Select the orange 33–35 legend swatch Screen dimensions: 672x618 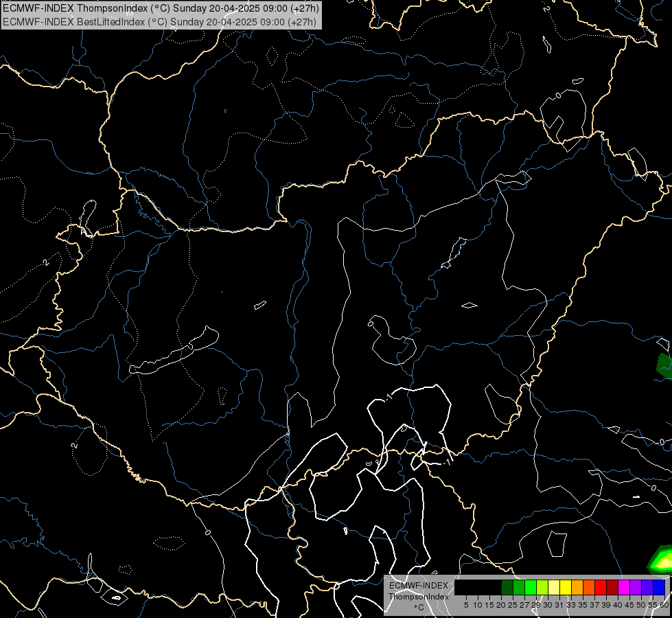pos(577,587)
